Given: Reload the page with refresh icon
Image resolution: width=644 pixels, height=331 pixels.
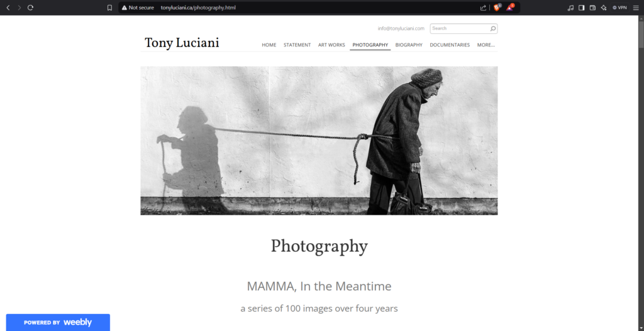Looking at the screenshot, I should [30, 8].
